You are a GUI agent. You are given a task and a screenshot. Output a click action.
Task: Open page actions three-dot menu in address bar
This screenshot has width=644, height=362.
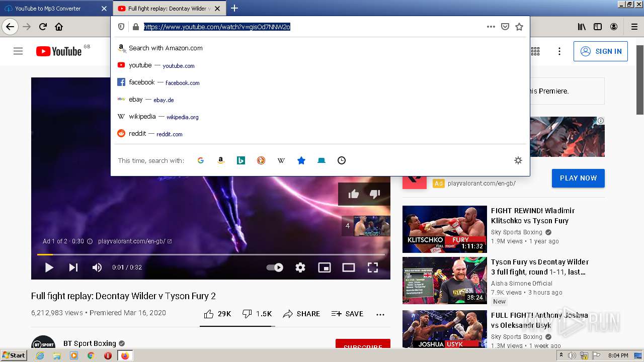pyautogui.click(x=491, y=27)
